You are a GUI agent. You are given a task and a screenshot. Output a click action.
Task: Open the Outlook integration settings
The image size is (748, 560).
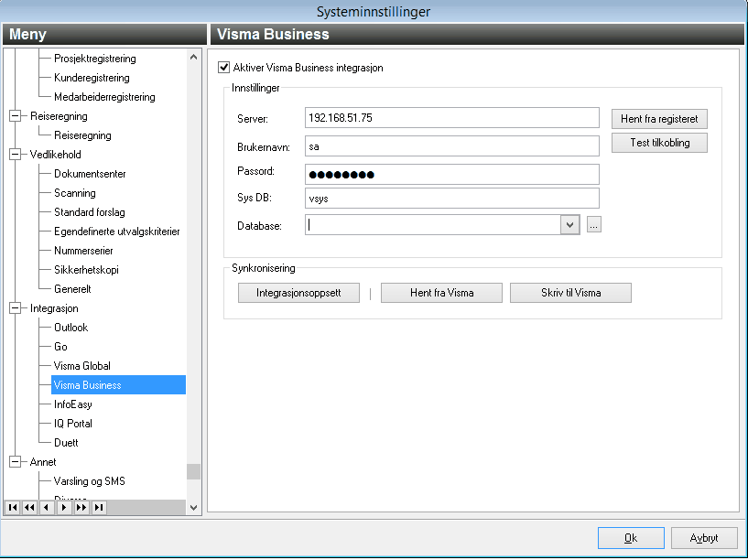[x=71, y=328]
